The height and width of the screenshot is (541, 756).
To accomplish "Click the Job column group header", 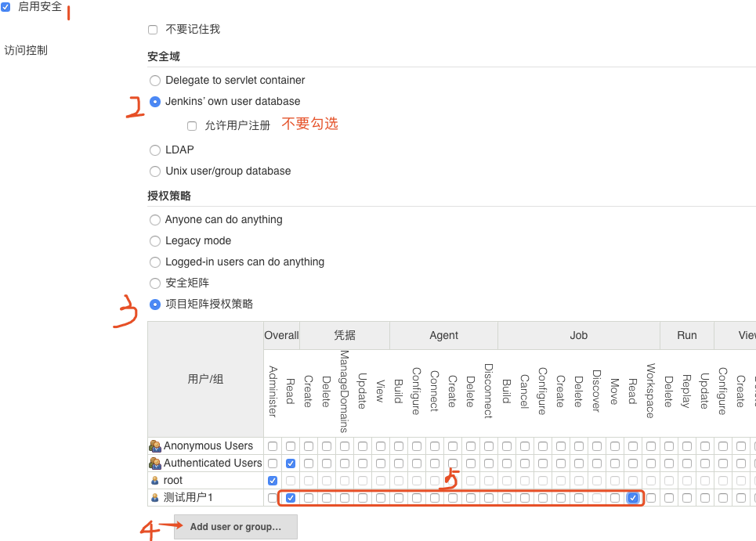I will point(579,335).
